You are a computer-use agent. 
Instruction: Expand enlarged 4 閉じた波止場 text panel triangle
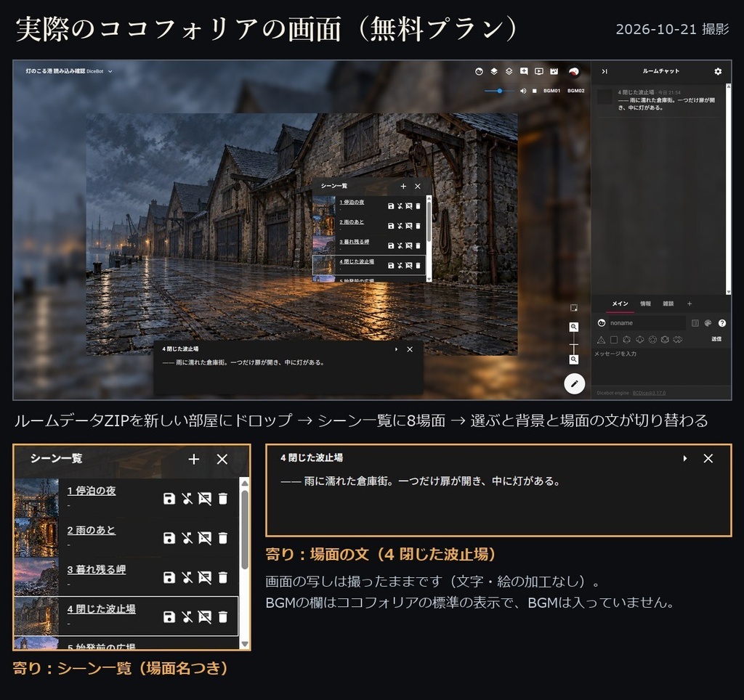click(x=684, y=459)
